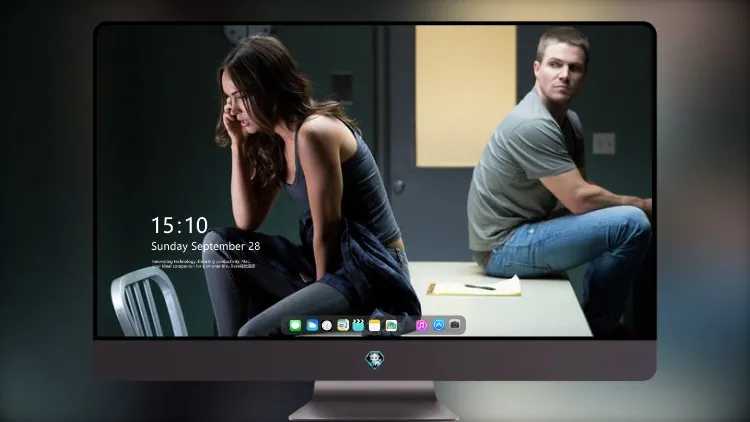
Task: Open the green Messages app in dock
Action: tap(295, 325)
